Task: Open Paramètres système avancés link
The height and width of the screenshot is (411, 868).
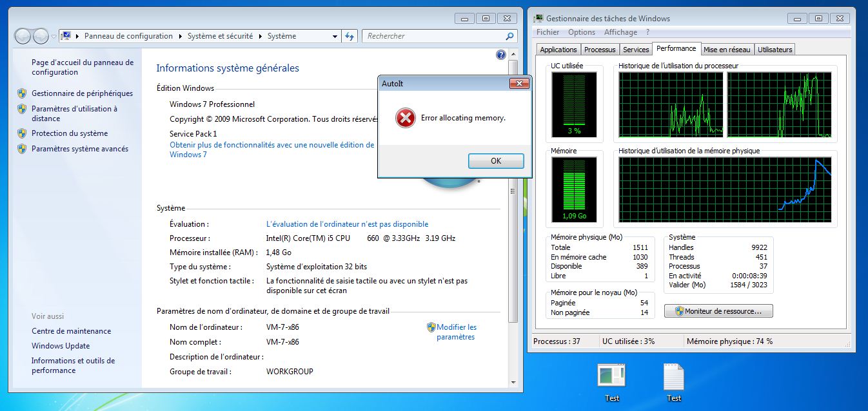Action: click(80, 149)
